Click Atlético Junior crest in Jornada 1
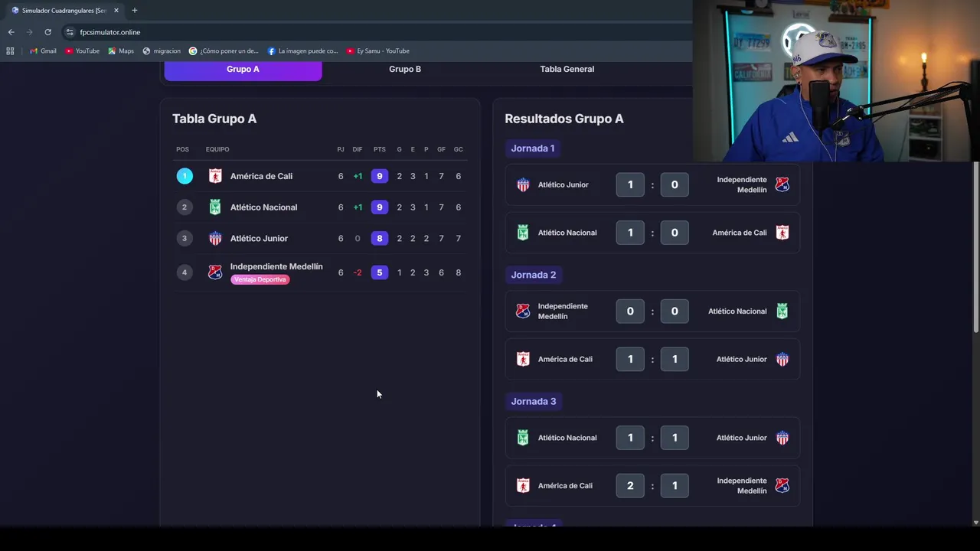Image resolution: width=980 pixels, height=551 pixels. pyautogui.click(x=523, y=184)
